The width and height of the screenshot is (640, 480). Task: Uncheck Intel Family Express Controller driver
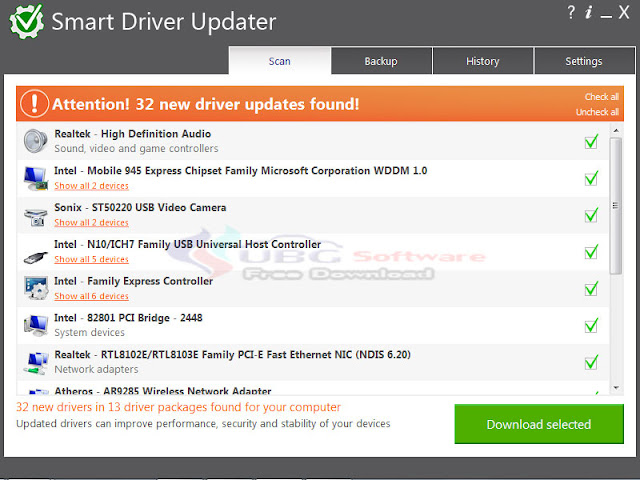click(x=591, y=288)
